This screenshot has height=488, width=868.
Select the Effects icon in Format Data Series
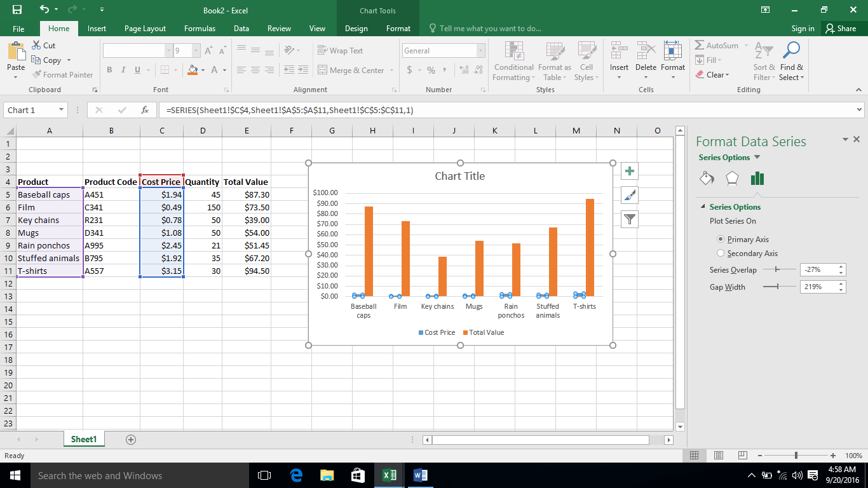tap(731, 179)
